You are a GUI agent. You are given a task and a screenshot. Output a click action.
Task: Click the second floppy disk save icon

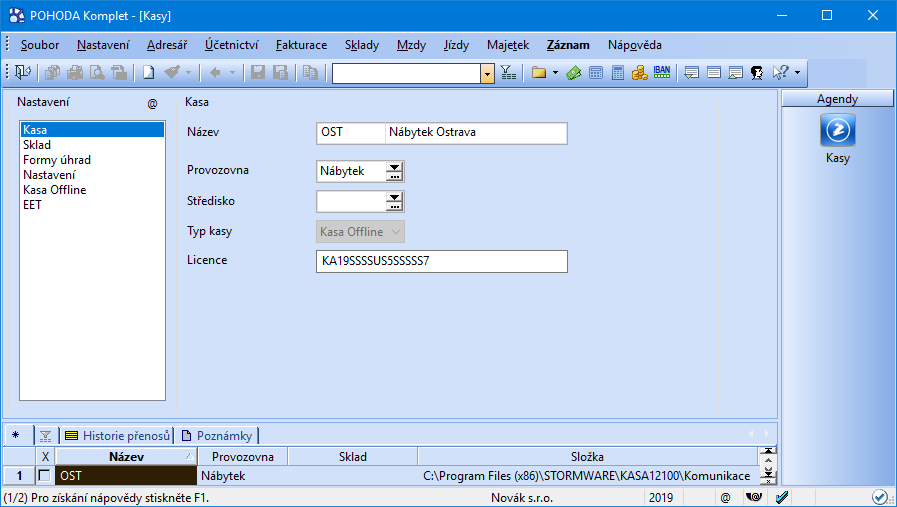[x=280, y=72]
